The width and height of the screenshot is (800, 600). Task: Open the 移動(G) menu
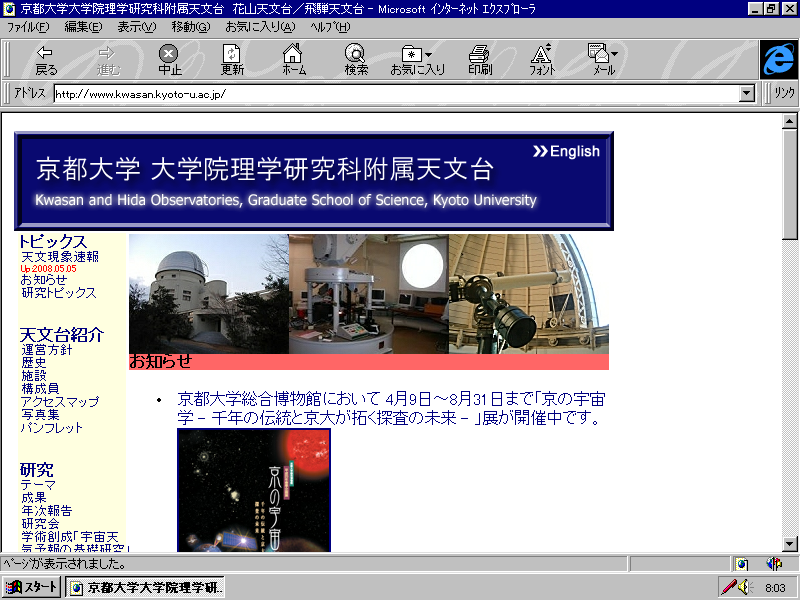pyautogui.click(x=190, y=27)
